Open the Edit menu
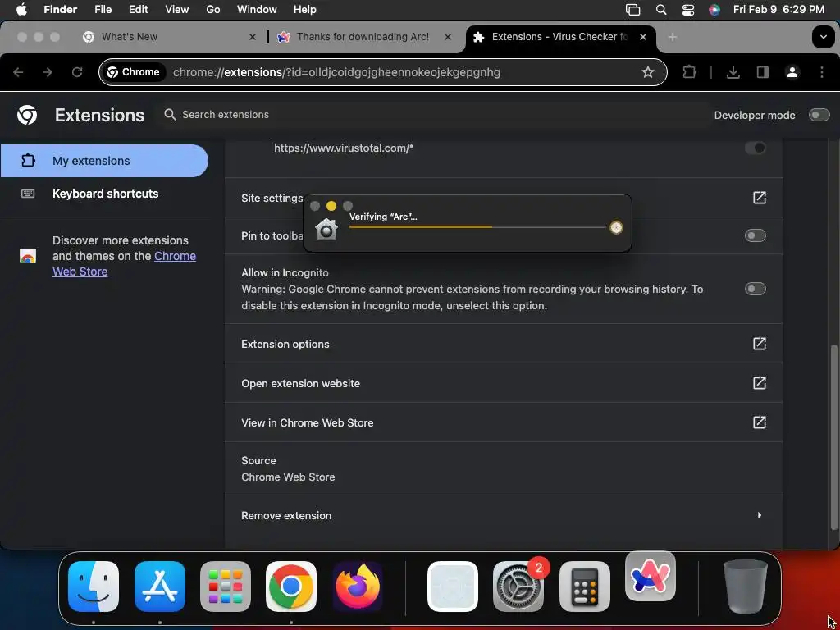The height and width of the screenshot is (630, 840). [x=138, y=10]
